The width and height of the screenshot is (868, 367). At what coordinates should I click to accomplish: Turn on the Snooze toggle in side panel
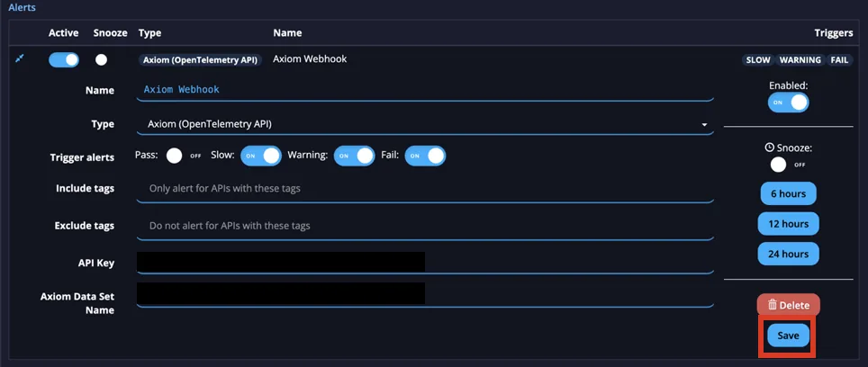coord(788,165)
